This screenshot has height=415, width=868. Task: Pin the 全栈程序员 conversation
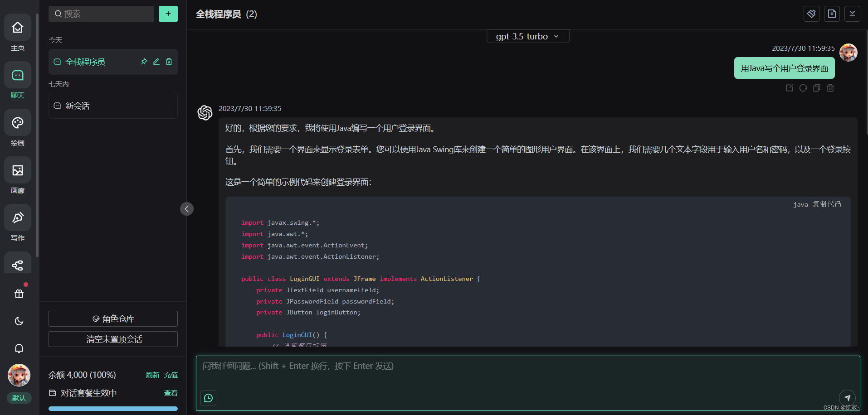point(144,62)
